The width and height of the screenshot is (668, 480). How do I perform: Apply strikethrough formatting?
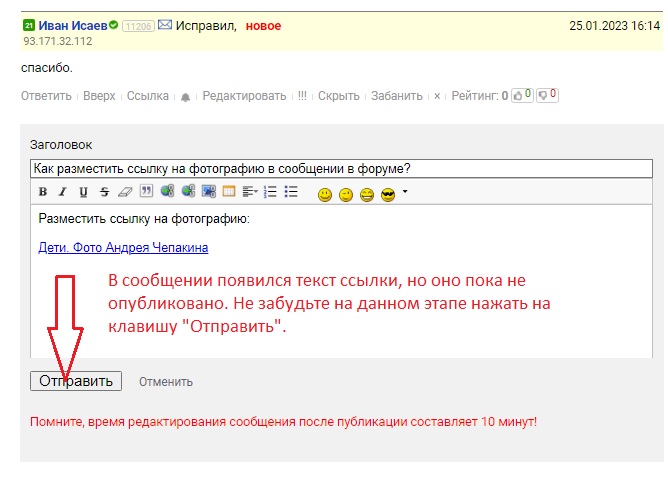pyautogui.click(x=104, y=192)
